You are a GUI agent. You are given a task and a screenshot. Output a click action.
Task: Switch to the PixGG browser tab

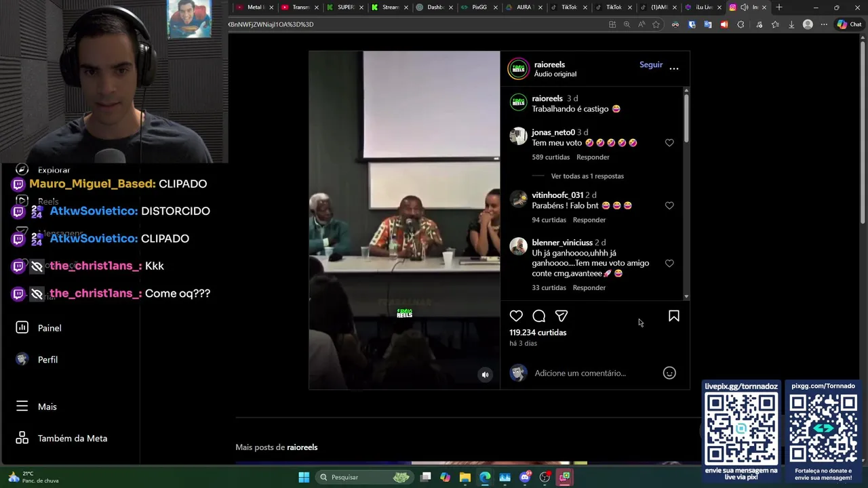[x=479, y=7]
